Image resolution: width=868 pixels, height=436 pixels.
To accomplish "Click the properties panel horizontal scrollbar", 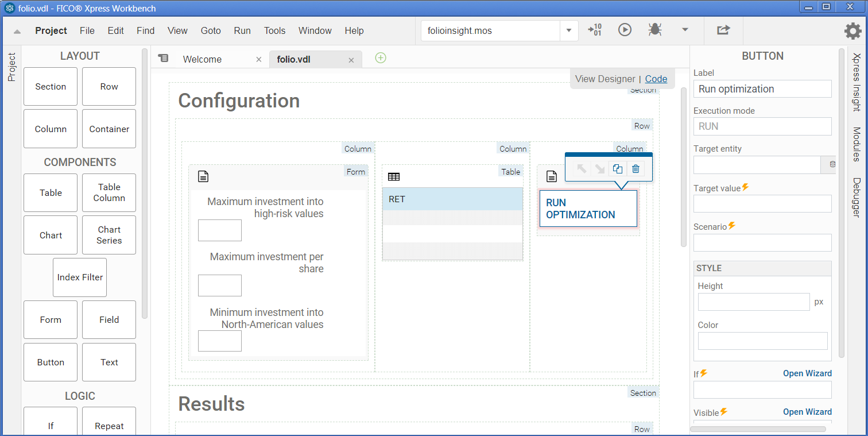I will [x=758, y=429].
